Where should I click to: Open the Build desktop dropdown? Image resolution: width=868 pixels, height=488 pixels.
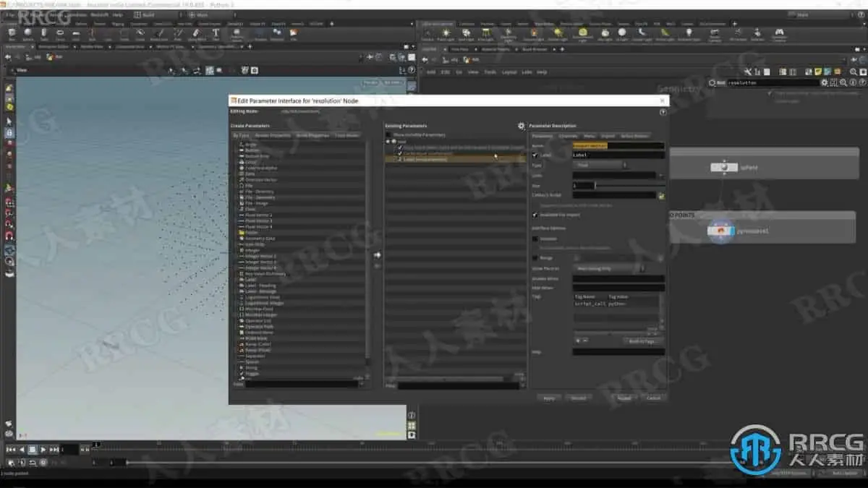(148, 14)
